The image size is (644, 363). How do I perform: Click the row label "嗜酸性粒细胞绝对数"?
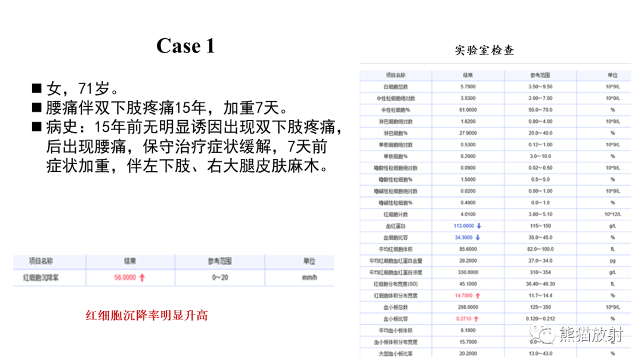(395, 168)
